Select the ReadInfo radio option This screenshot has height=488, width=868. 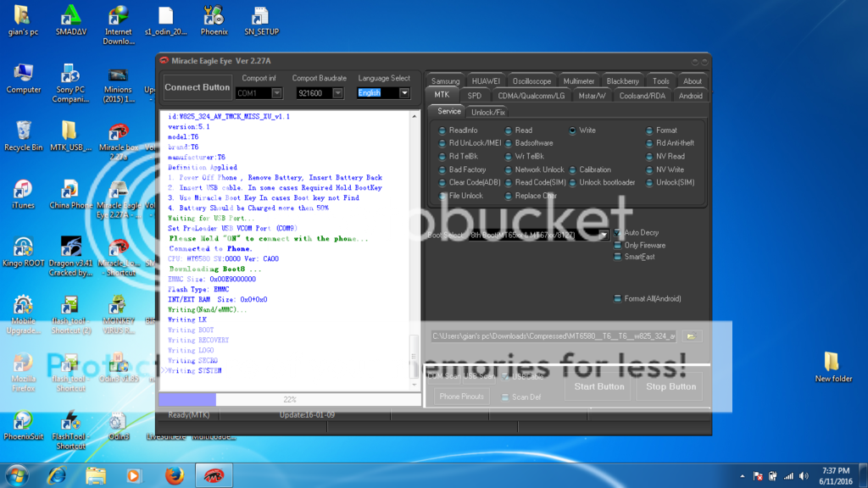pyautogui.click(x=442, y=130)
